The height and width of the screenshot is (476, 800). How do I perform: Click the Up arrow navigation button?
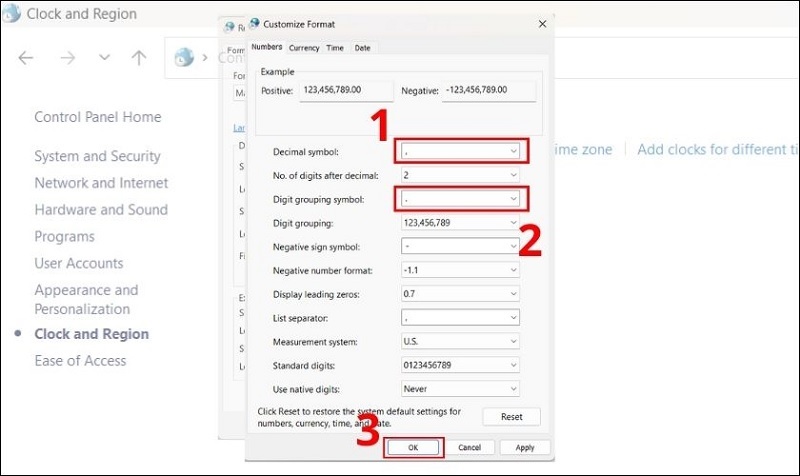139,58
